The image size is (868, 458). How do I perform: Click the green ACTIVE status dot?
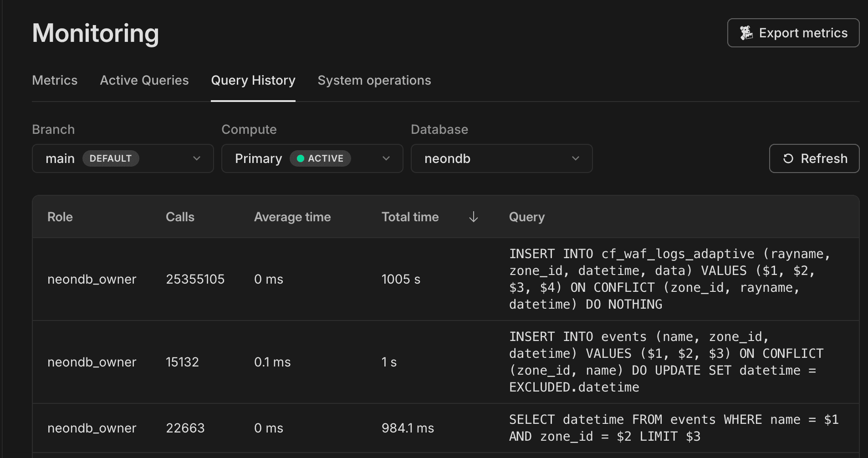click(300, 158)
